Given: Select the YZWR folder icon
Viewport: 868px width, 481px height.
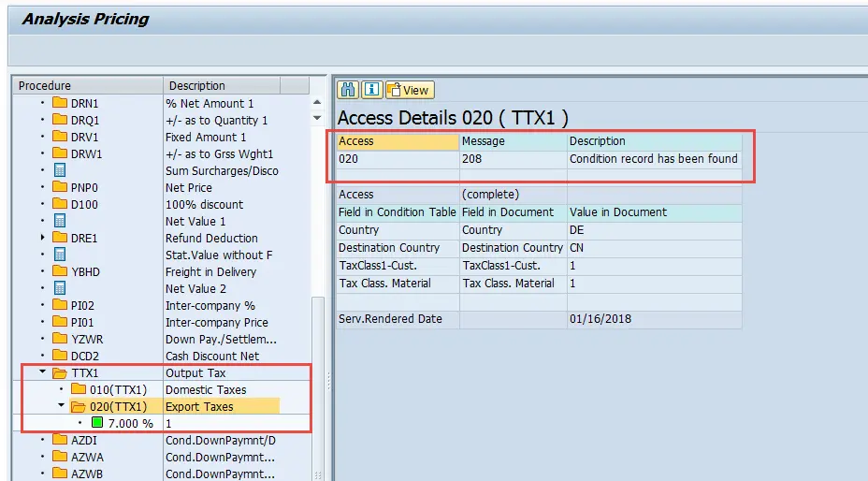Looking at the screenshot, I should pyautogui.click(x=60, y=339).
